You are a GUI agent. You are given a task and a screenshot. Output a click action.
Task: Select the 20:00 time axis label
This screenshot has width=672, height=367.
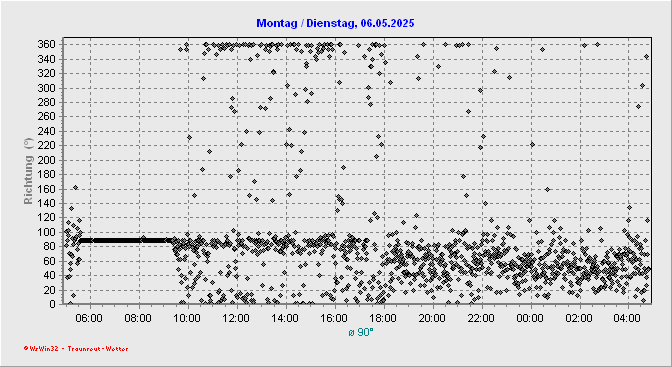(x=432, y=319)
